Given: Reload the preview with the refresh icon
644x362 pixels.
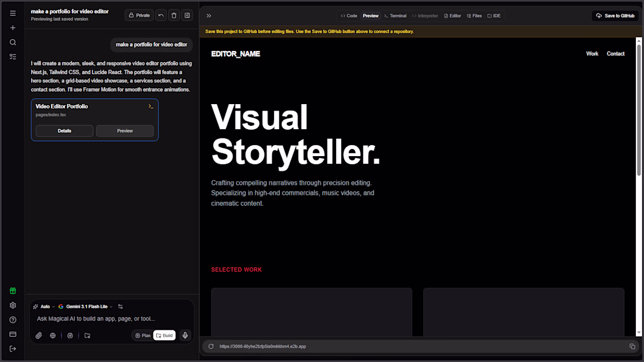Looking at the screenshot, I should tap(211, 346).
